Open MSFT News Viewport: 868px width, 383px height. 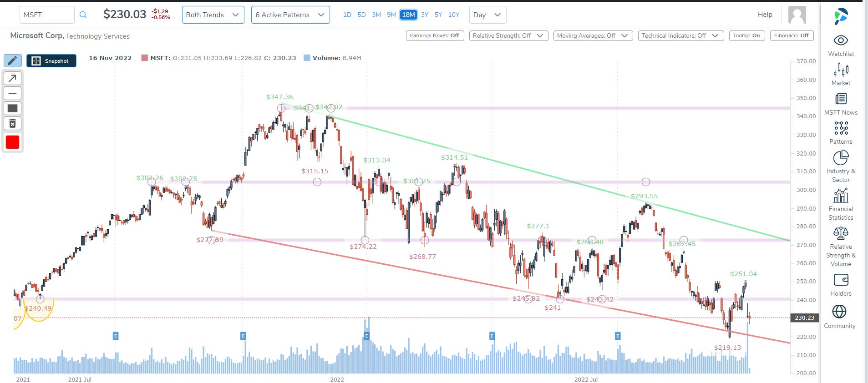(841, 104)
